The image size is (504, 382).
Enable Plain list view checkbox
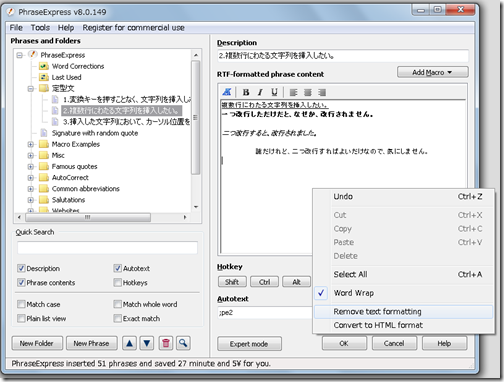pyautogui.click(x=21, y=318)
